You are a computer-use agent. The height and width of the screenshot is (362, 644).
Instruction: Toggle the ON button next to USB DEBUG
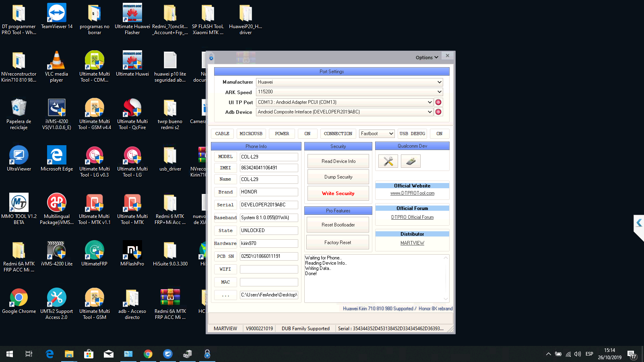[x=440, y=134]
